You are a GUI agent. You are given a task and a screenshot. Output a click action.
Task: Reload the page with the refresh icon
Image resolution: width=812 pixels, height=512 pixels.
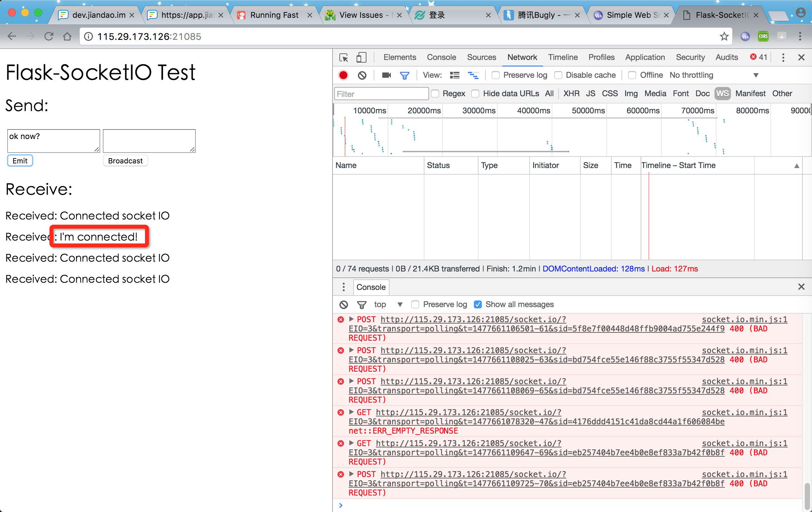point(49,36)
